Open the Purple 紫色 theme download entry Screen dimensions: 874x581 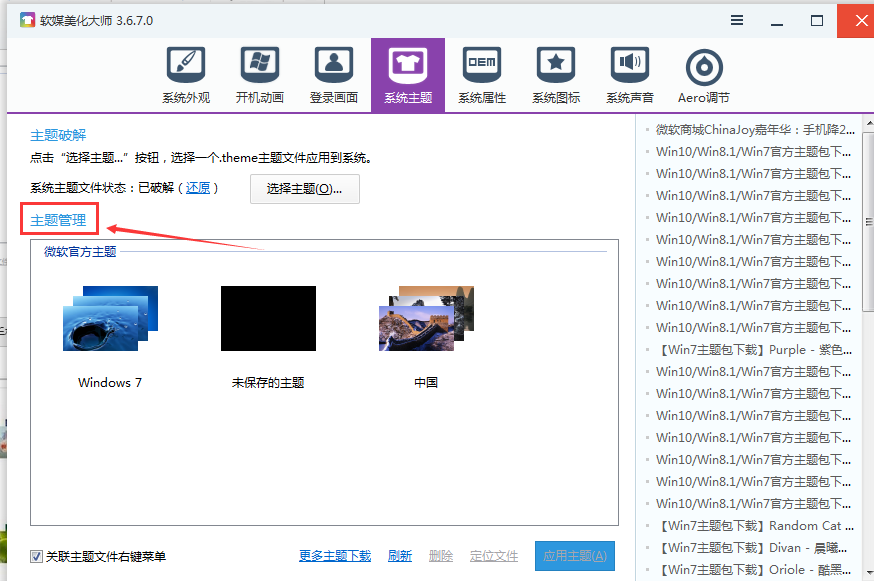pyautogui.click(x=754, y=350)
